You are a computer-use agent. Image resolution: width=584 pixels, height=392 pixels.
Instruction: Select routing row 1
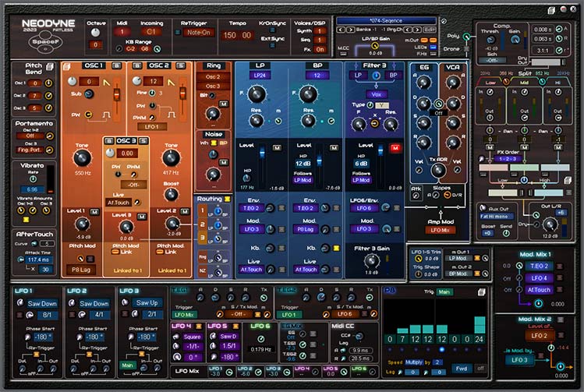pos(202,210)
